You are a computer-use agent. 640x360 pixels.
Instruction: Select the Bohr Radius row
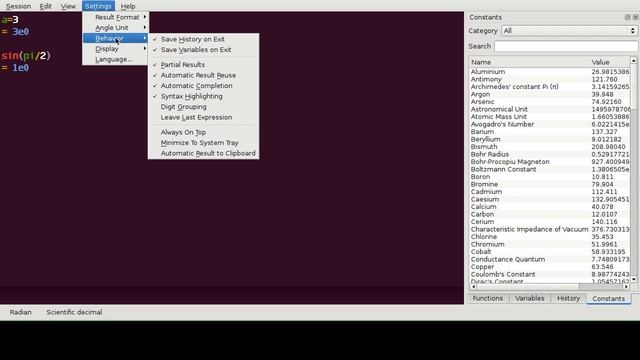click(x=550, y=154)
